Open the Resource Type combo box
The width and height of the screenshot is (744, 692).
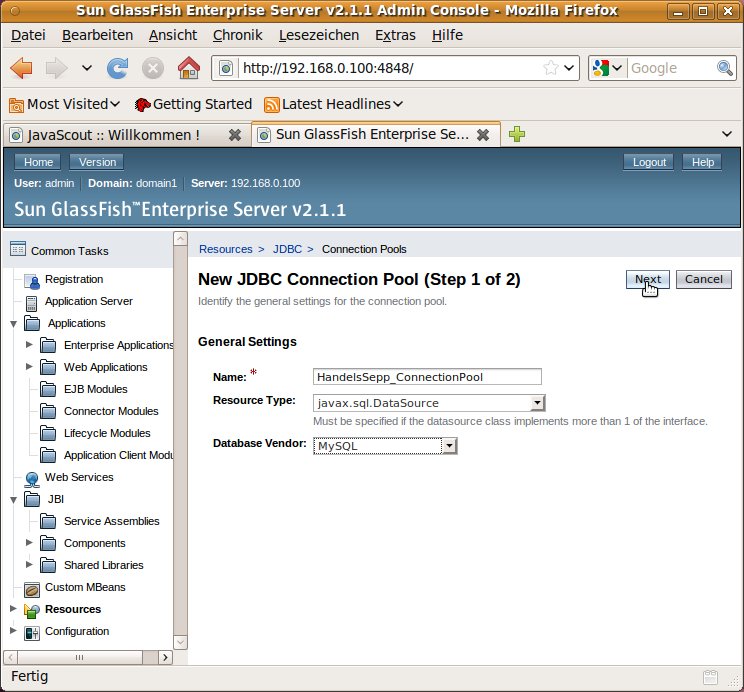[x=537, y=403]
